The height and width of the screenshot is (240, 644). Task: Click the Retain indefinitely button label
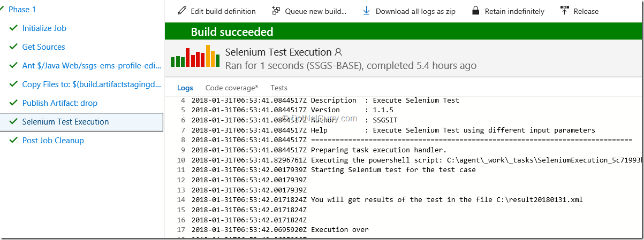pos(514,11)
